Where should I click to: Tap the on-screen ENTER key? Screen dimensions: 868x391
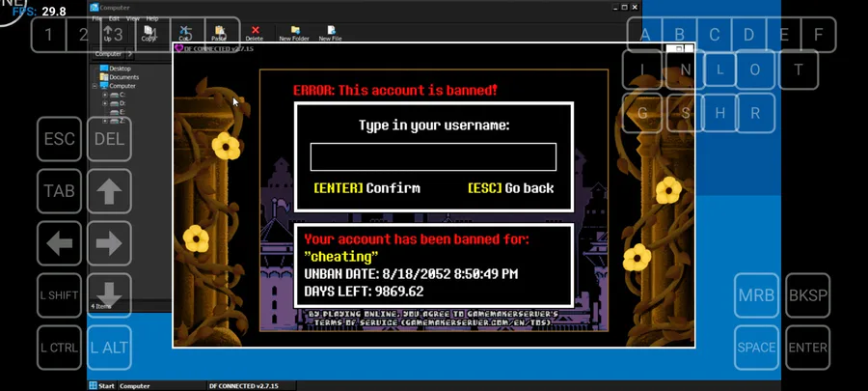[807, 348]
